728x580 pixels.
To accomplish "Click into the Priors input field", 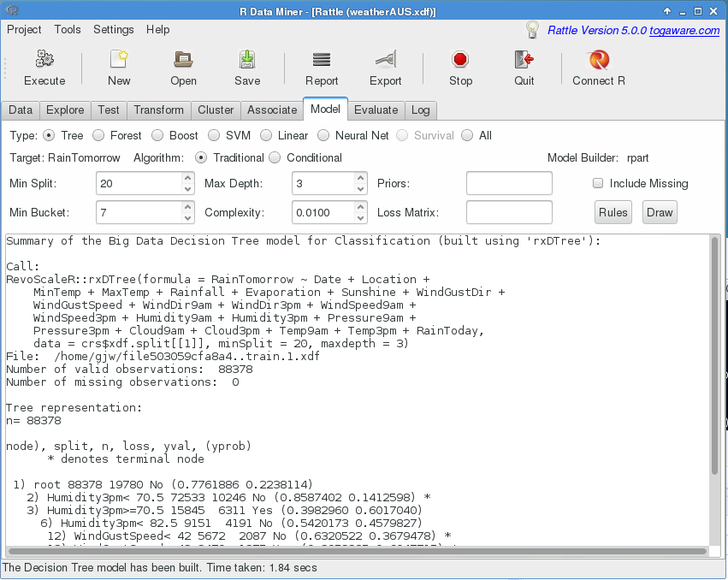I will 509,183.
